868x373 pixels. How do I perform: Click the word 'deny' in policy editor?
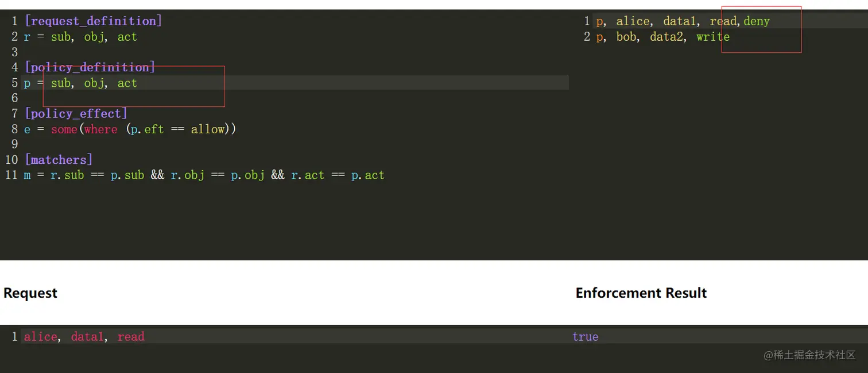click(x=757, y=21)
